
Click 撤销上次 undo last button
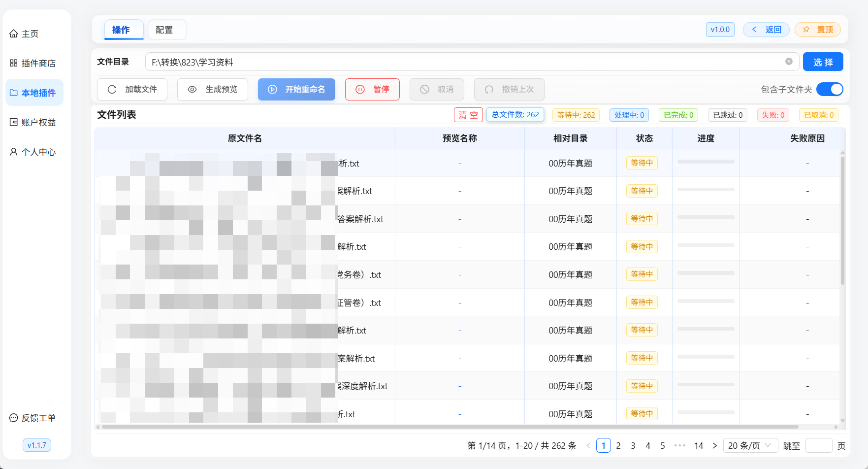pyautogui.click(x=509, y=89)
